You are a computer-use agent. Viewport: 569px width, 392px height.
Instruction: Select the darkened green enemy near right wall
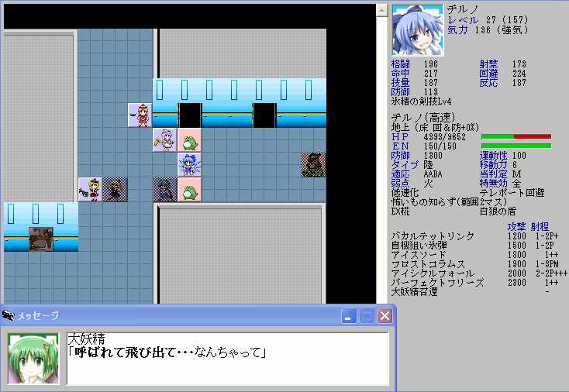point(313,165)
